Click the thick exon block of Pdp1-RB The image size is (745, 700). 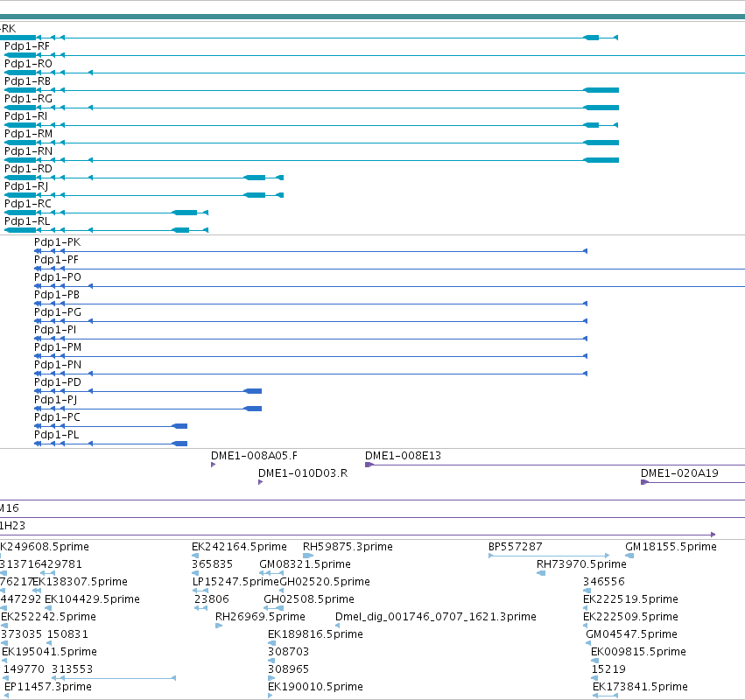pos(601,90)
